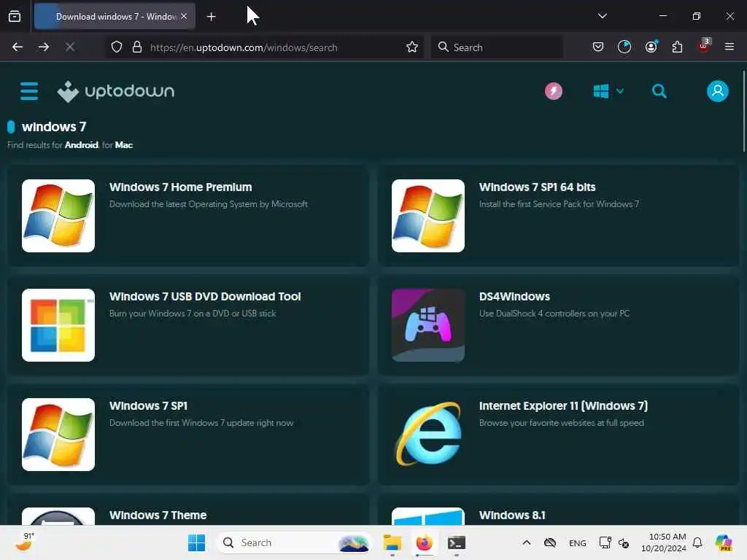The width and height of the screenshot is (747, 560).
Task: Open the circular progress extension icon
Action: click(x=624, y=47)
